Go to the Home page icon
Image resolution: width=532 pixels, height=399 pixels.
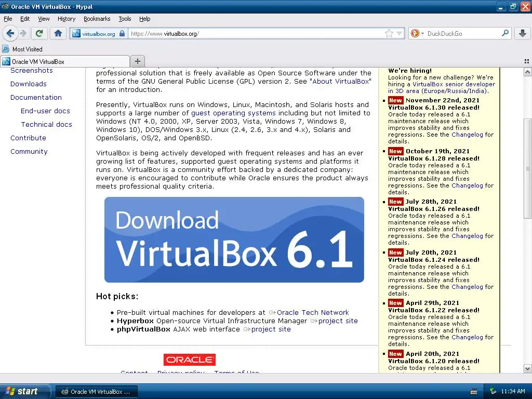[x=58, y=33]
